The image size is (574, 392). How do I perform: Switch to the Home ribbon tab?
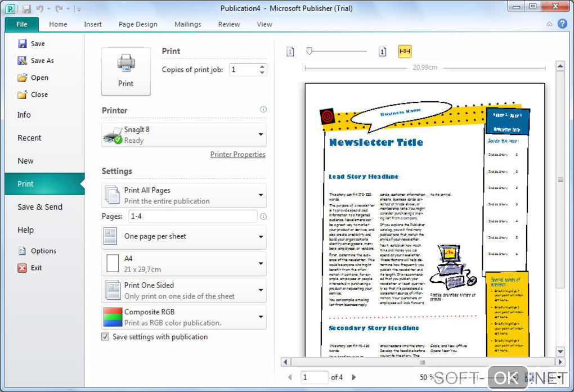coord(58,24)
